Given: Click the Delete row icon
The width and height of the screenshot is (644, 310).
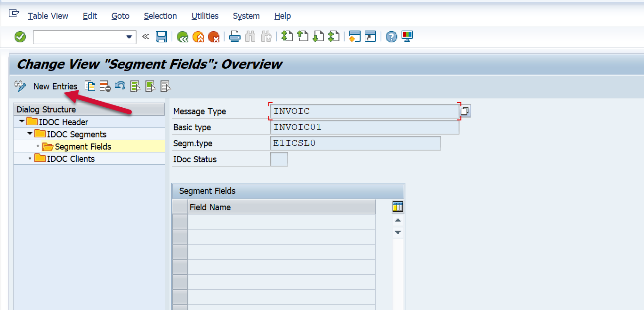Looking at the screenshot, I should coord(105,86).
